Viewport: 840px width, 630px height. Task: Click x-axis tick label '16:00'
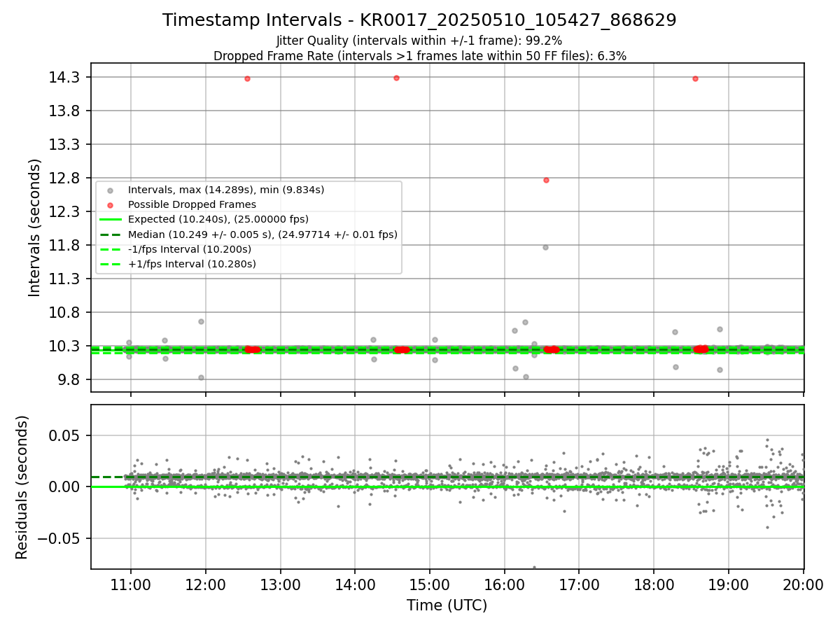(504, 585)
